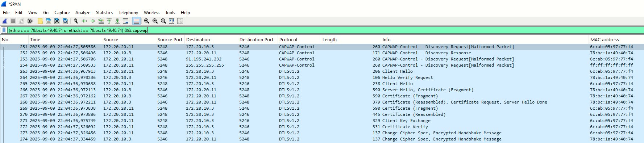The height and width of the screenshot is (143, 644).
Task: Reload this capture file icon
Action: point(65,21)
